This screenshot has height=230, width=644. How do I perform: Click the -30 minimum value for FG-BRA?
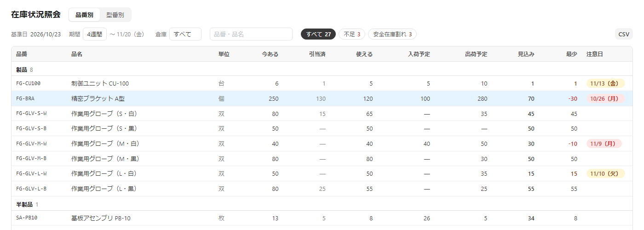(572, 98)
